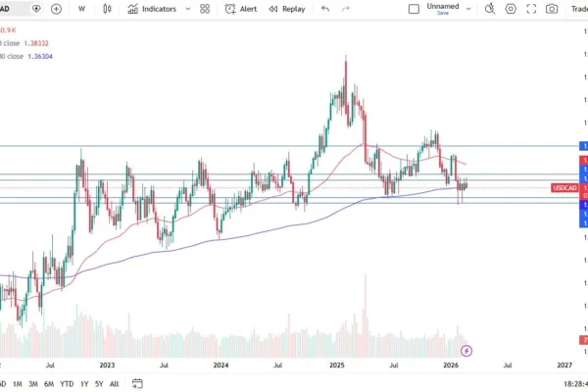Image resolution: width=588 pixels, height=392 pixels.
Task: Select the 5Y time range
Action: 99,383
